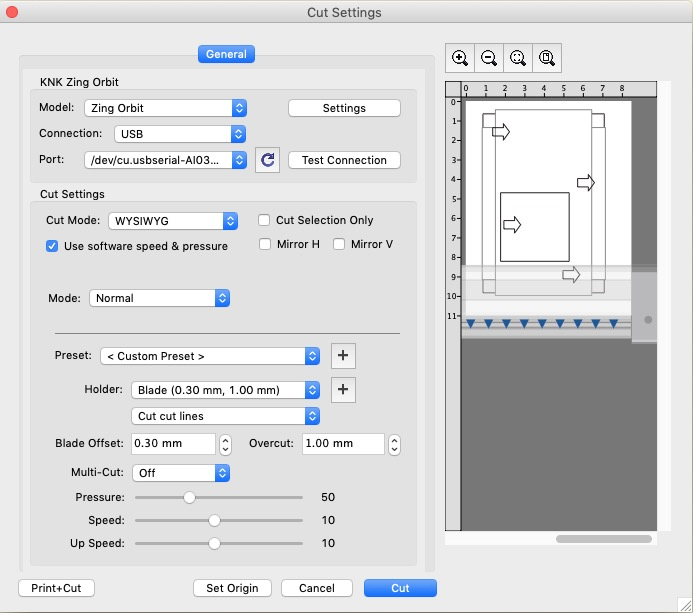Open the Custom Preset dropdown

[210, 356]
